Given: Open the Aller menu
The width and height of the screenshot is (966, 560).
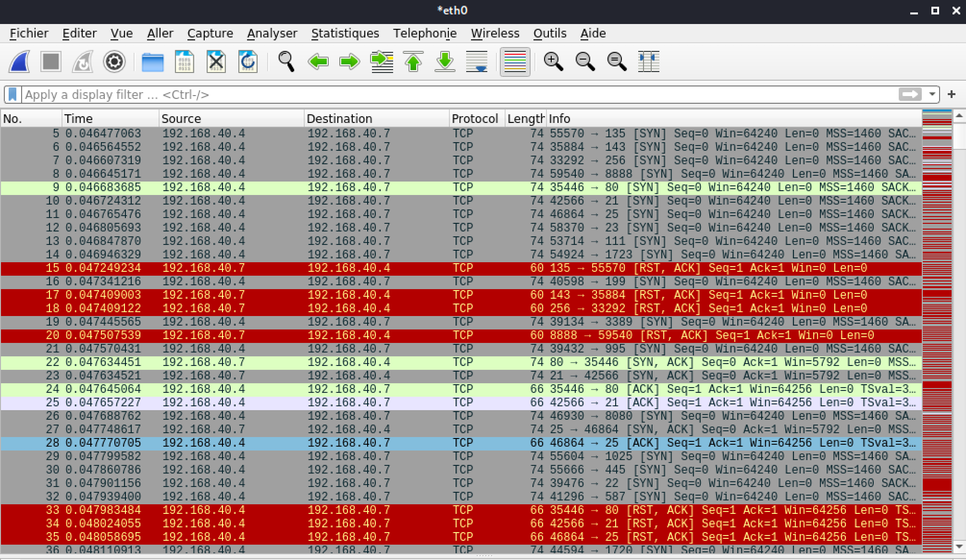Looking at the screenshot, I should [160, 33].
